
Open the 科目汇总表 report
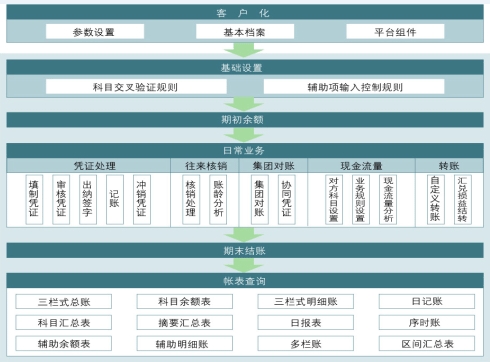click(x=64, y=322)
